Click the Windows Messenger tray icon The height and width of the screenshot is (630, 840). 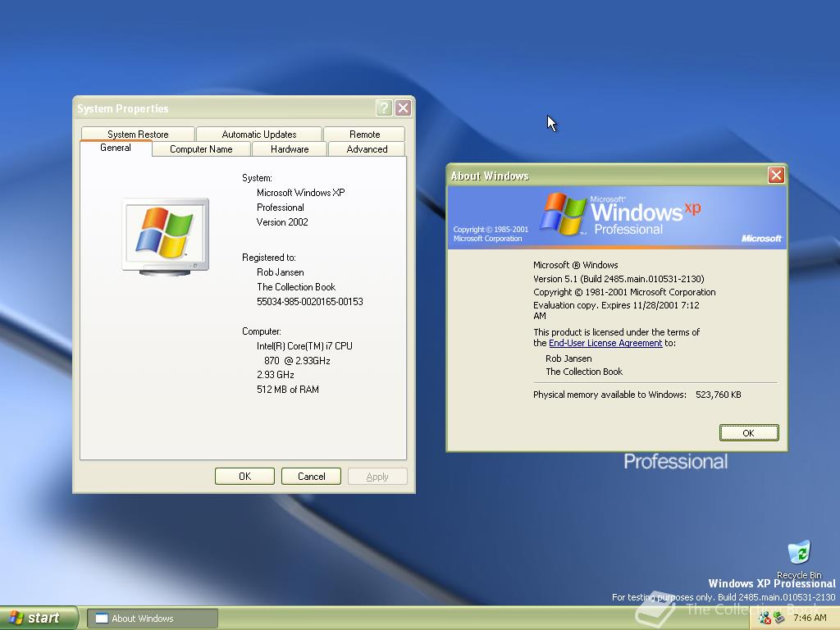click(765, 619)
